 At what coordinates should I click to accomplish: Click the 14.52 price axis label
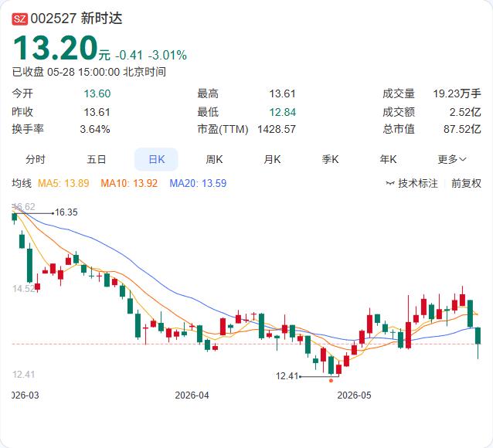24,289
